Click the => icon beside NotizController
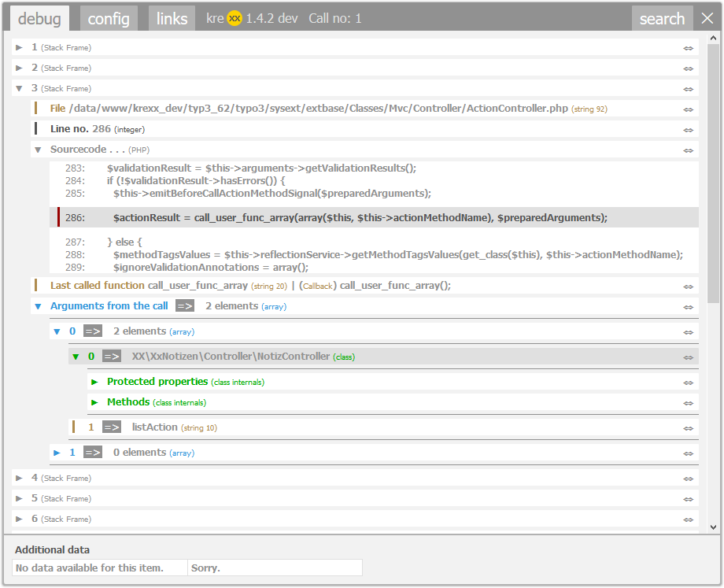The width and height of the screenshot is (724, 588). (x=111, y=356)
